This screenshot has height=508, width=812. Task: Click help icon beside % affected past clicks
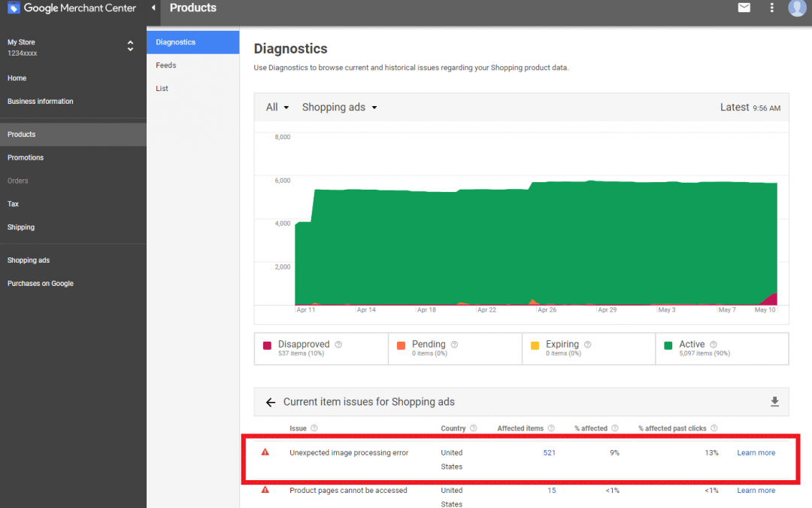click(x=714, y=428)
